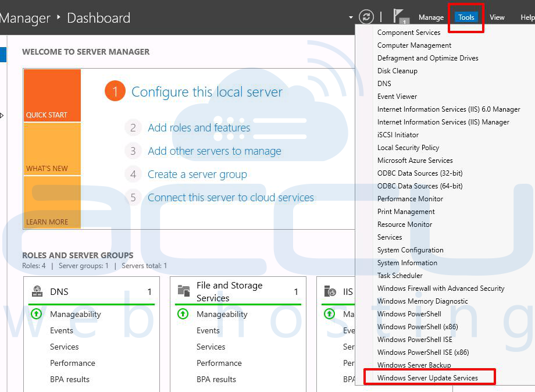Open Windows Firewall with Advanced Security

point(441,288)
